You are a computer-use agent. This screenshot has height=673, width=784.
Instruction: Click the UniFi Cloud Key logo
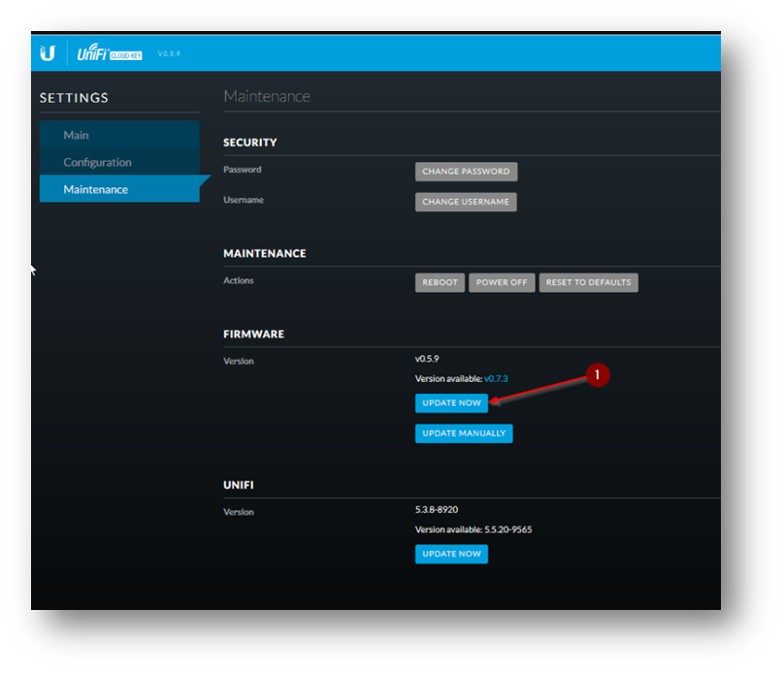(110, 53)
